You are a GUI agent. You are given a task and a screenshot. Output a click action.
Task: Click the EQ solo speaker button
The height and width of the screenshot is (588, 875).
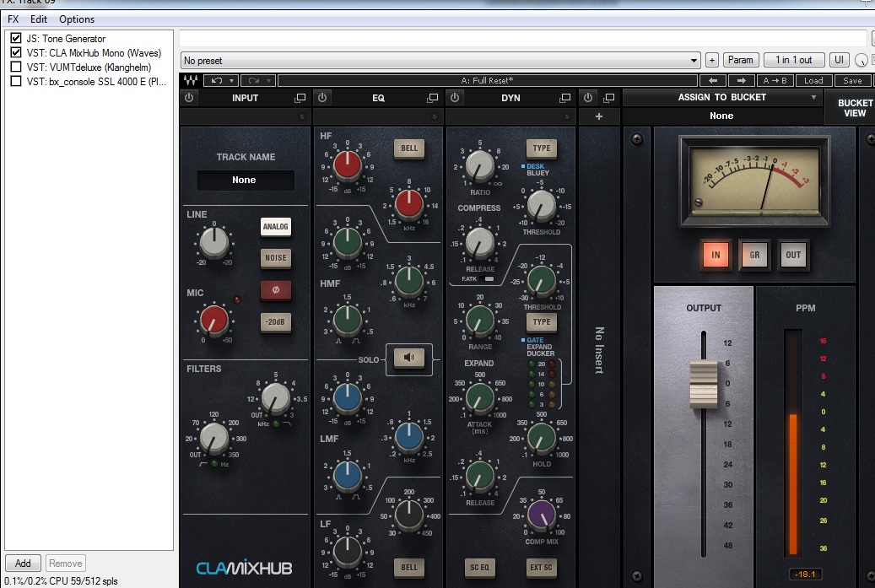pos(409,358)
